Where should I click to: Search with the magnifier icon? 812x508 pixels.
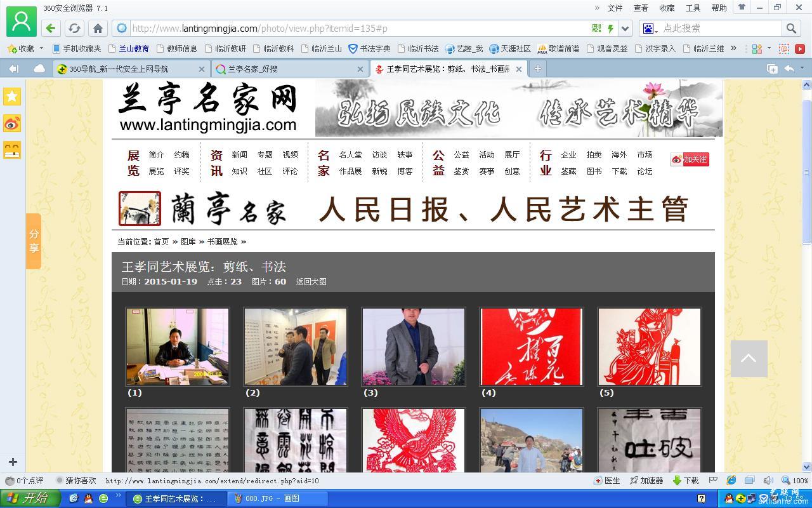[x=791, y=28]
